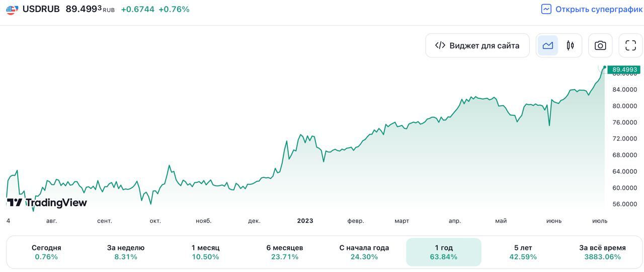
Task: Select the '5 лет' time range
Action: pyautogui.click(x=523, y=252)
